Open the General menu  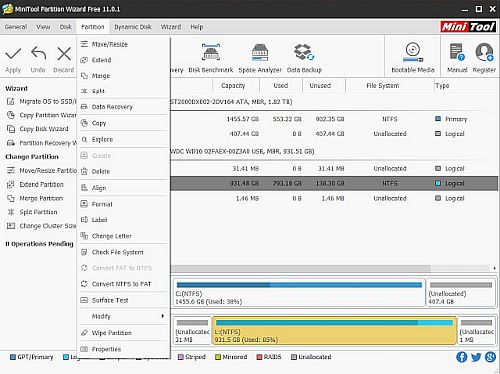(x=16, y=27)
